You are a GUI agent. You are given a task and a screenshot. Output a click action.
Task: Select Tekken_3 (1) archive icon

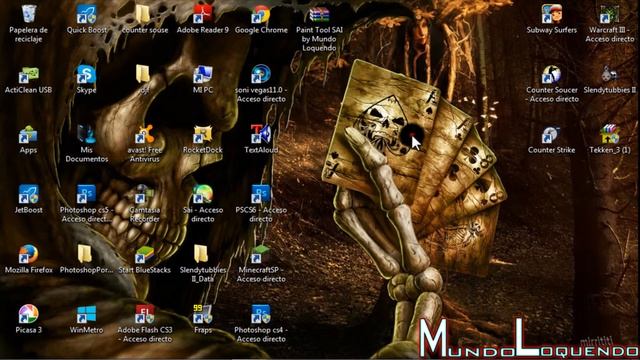[x=609, y=135]
